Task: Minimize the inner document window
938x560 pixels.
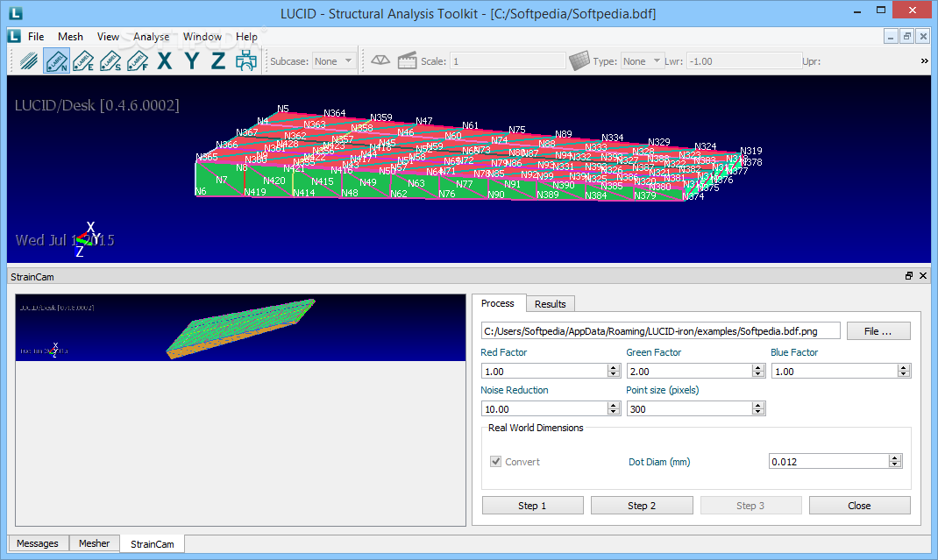Action: click(891, 37)
